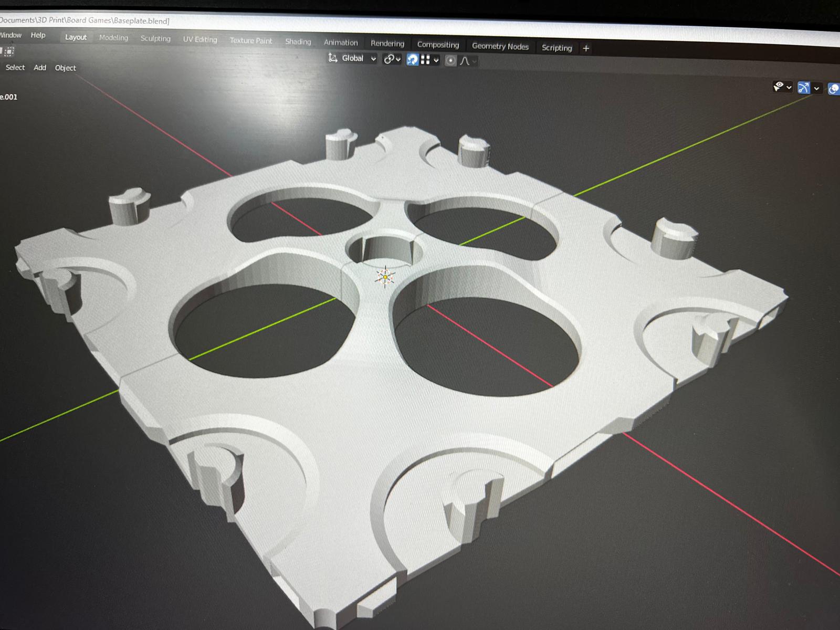This screenshot has width=840, height=630.
Task: Expand the viewport gizmos options arrow
Action: (816, 89)
